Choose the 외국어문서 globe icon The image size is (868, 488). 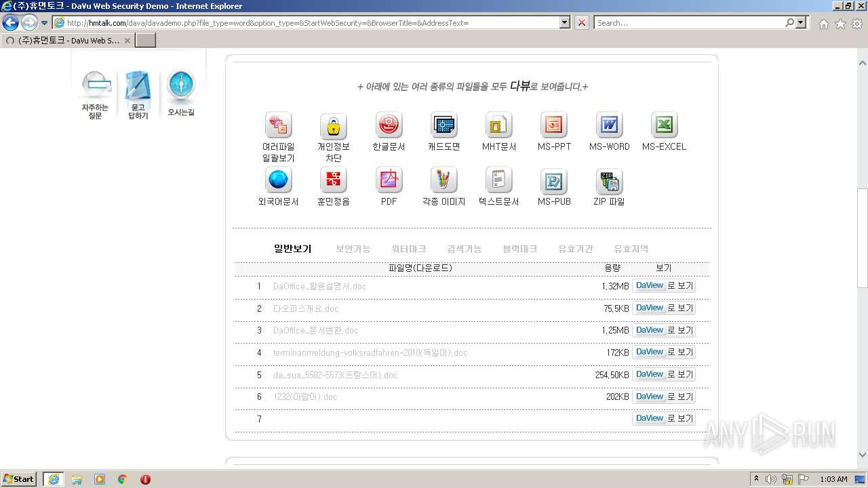tap(278, 180)
